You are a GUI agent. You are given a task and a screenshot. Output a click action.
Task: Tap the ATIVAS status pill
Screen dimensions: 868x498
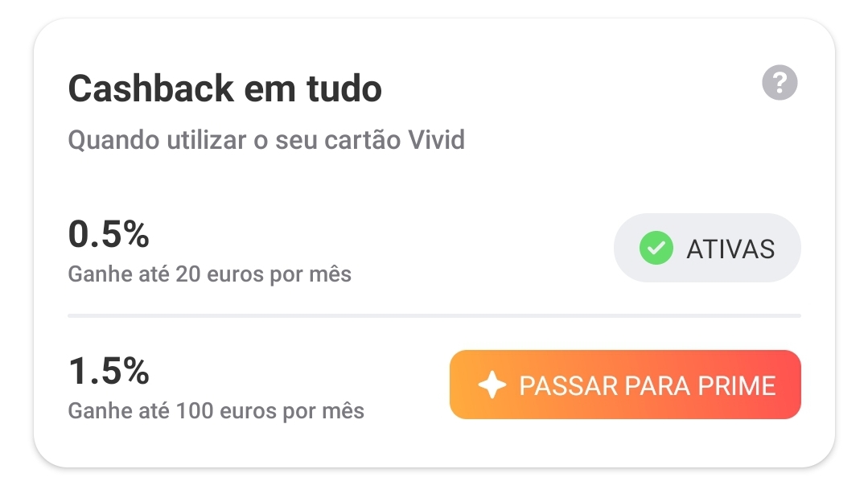[707, 249]
